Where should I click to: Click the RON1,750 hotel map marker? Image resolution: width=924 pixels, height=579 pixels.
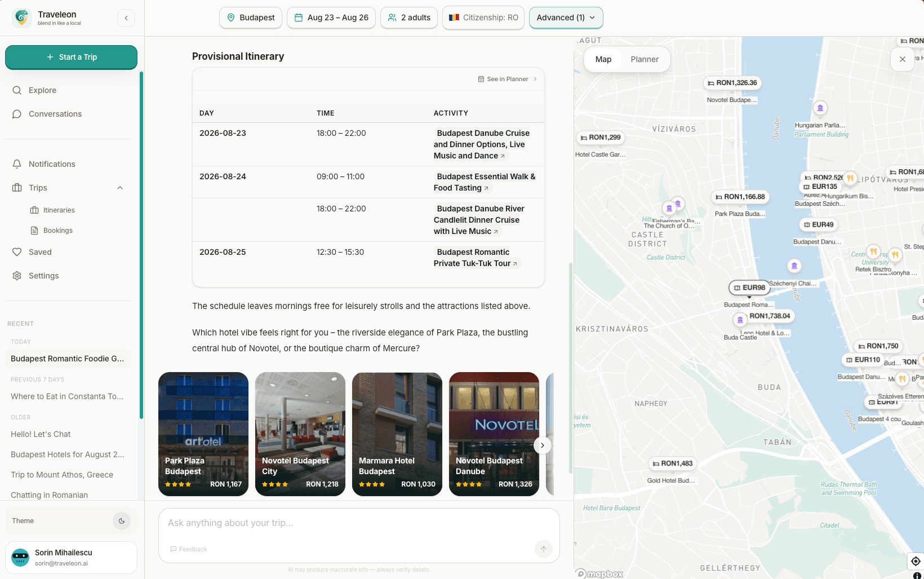(x=878, y=346)
